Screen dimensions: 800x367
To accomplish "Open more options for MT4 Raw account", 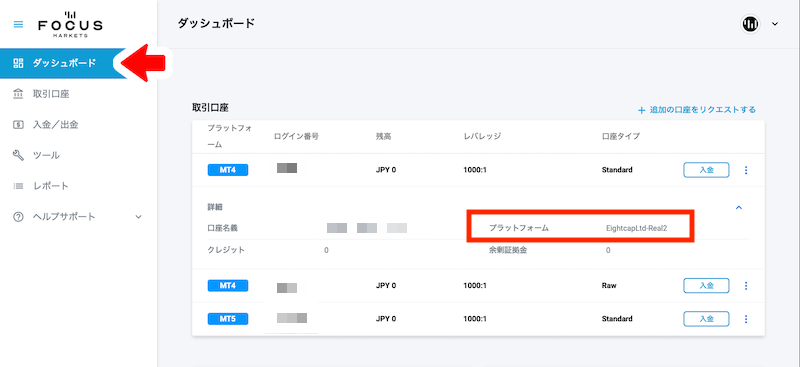I will pyautogui.click(x=746, y=285).
